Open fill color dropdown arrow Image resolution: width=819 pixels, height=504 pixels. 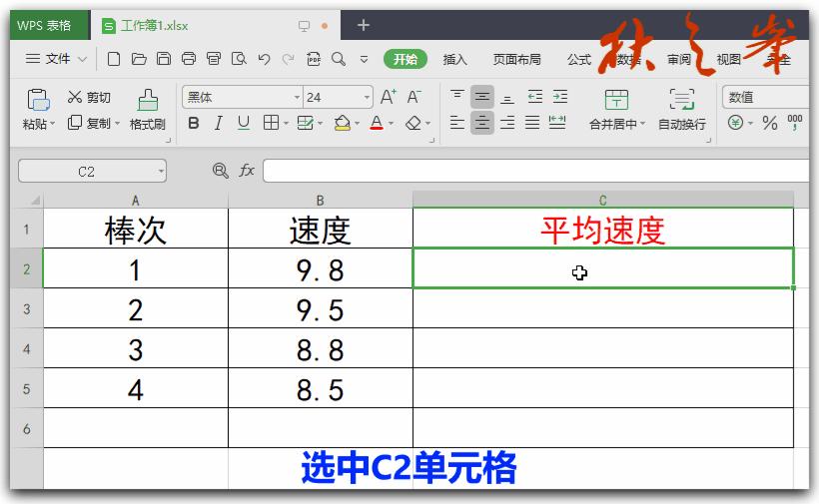click(358, 124)
